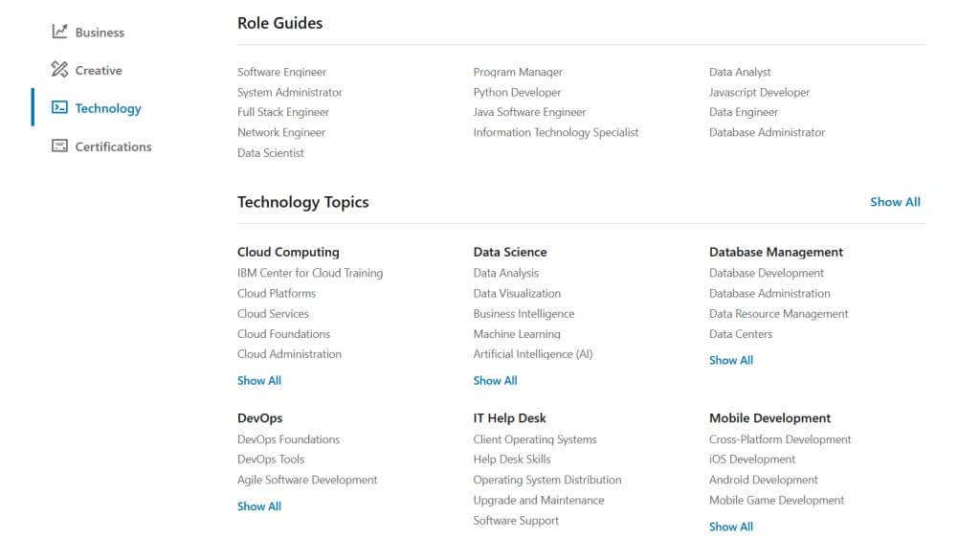The width and height of the screenshot is (980, 539).
Task: Show all Mobile Development topics
Action: click(731, 527)
